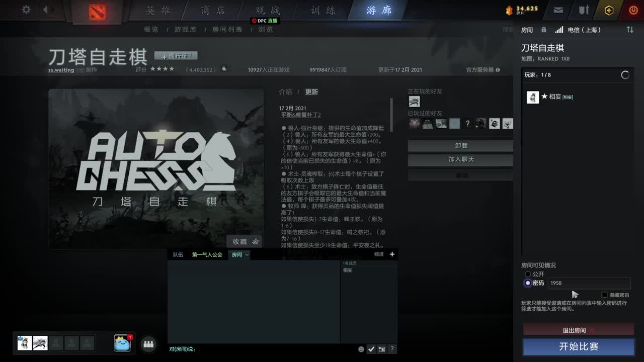Viewport: 644px width, 362px height.
Task: Open the mail inbox icon
Action: coord(558,10)
